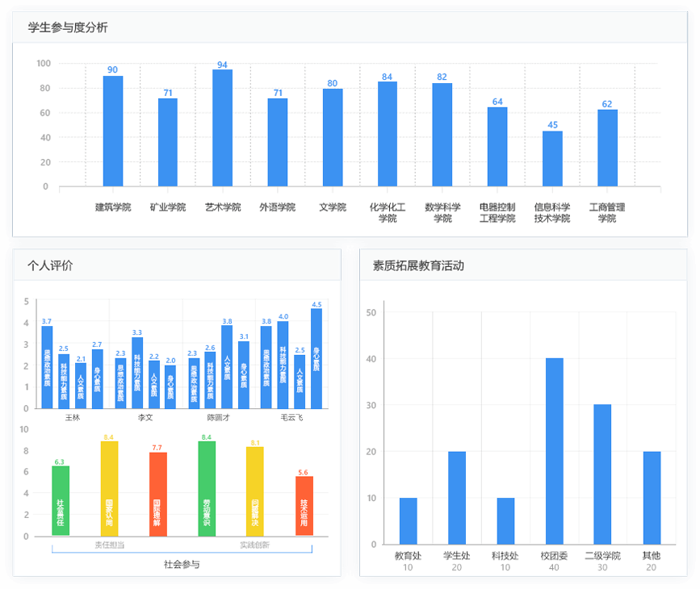The height and width of the screenshot is (589, 700).
Task: Select the 电器控制工程学院 bar valued 64
Action: [x=497, y=147]
